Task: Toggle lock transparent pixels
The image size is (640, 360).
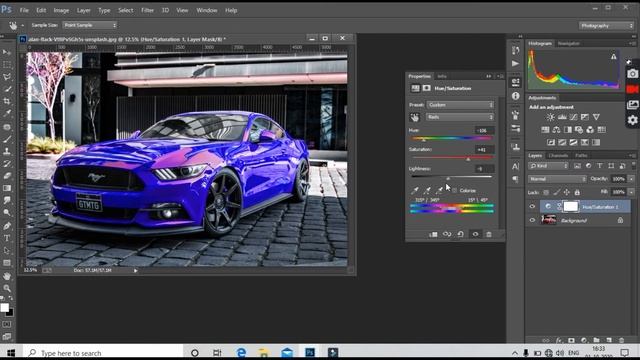Action: point(546,192)
